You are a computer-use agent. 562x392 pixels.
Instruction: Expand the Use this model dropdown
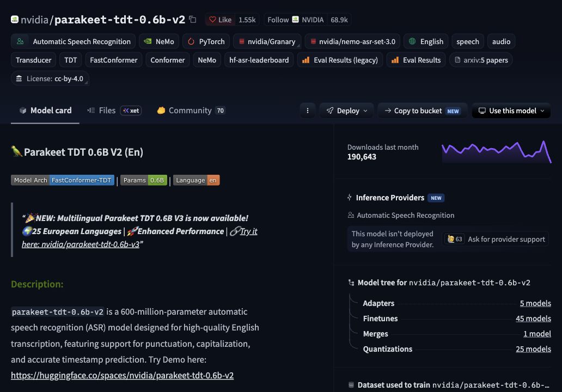click(511, 111)
